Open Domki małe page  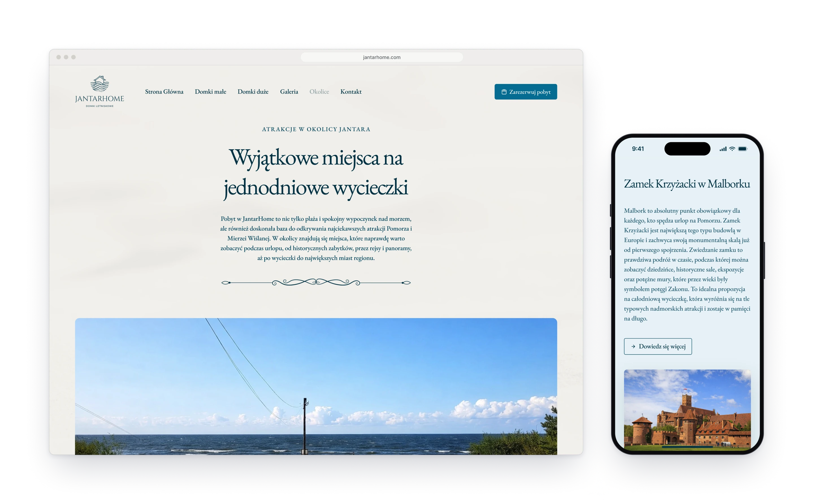click(x=210, y=92)
